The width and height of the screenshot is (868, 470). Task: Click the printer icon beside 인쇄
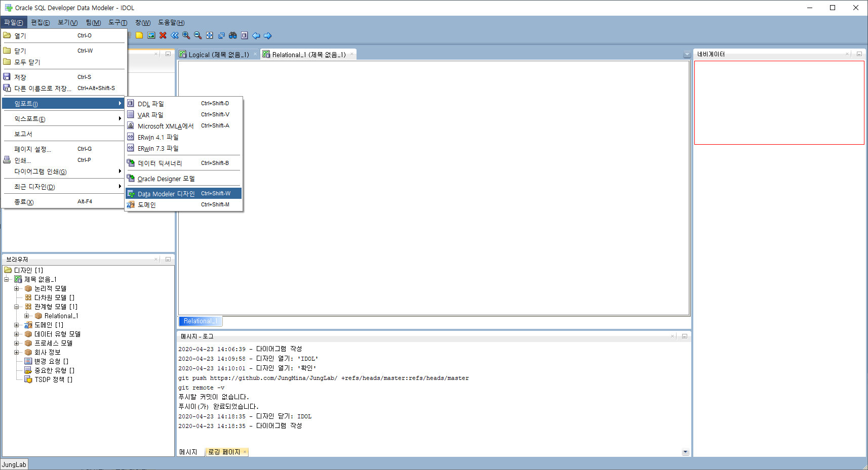(x=7, y=160)
